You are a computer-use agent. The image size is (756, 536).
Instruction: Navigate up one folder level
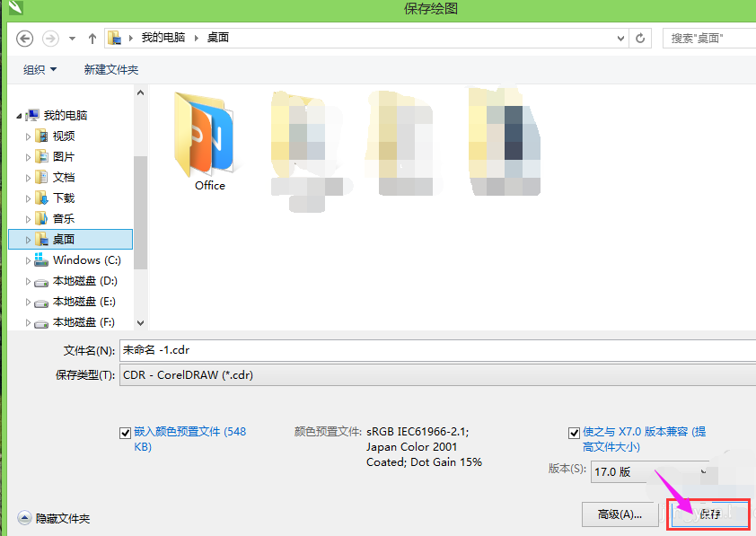(x=92, y=38)
